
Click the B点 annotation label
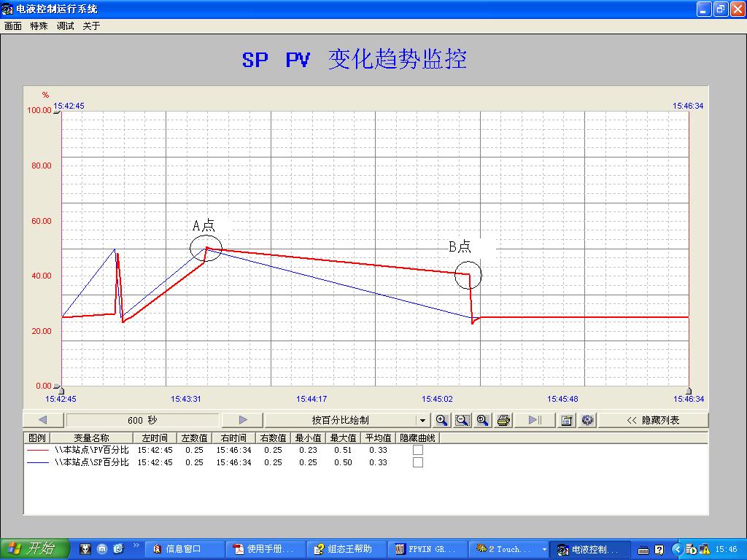[460, 246]
